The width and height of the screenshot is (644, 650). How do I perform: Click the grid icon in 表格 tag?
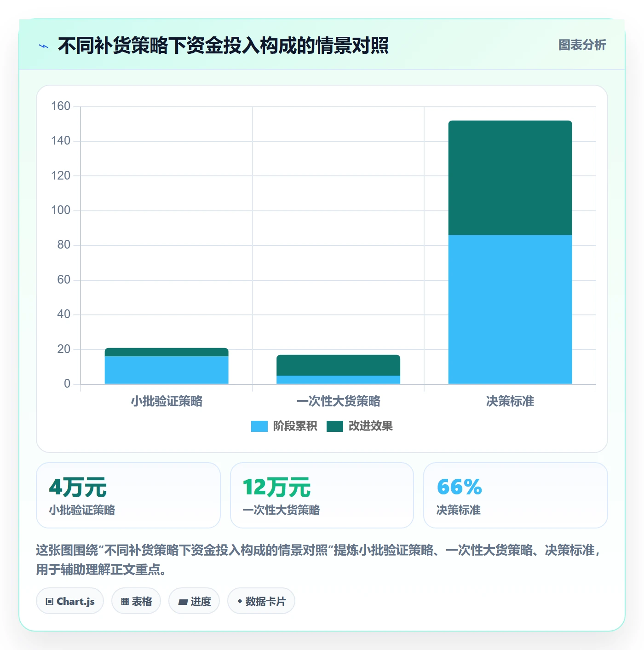coord(125,601)
